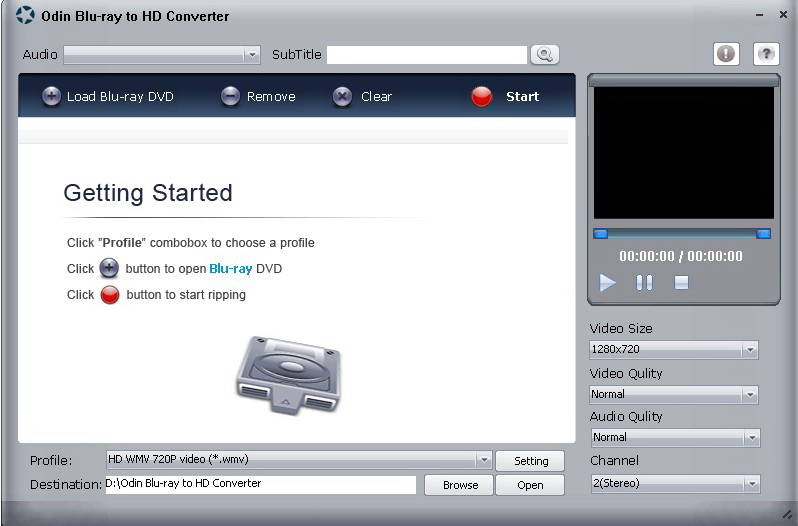
Task: Click the Odin app logo in title bar
Action: (25, 15)
